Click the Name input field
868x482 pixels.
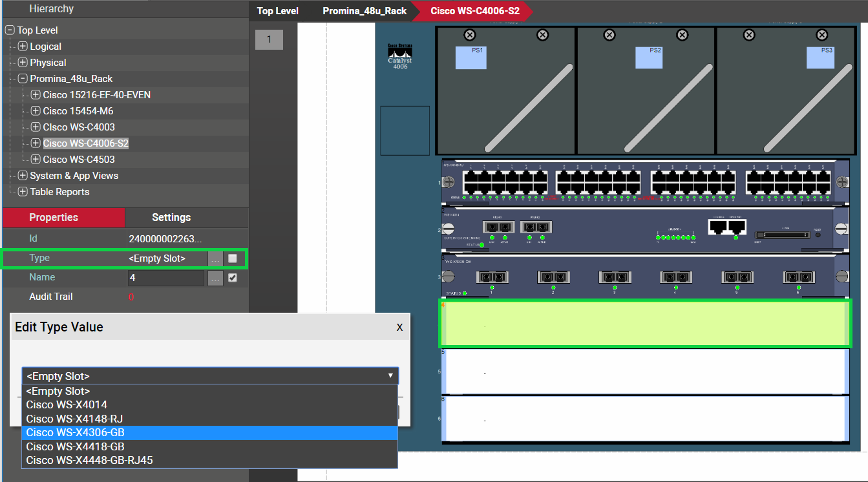click(165, 278)
